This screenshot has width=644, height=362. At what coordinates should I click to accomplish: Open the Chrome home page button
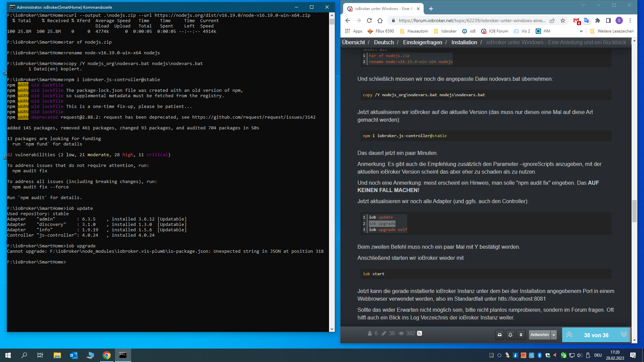click(380, 20)
